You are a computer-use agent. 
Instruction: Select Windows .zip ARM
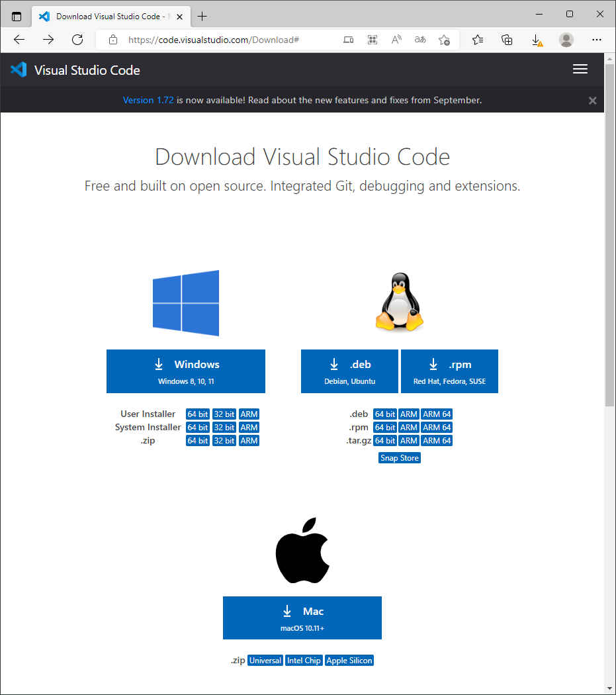[x=249, y=441]
